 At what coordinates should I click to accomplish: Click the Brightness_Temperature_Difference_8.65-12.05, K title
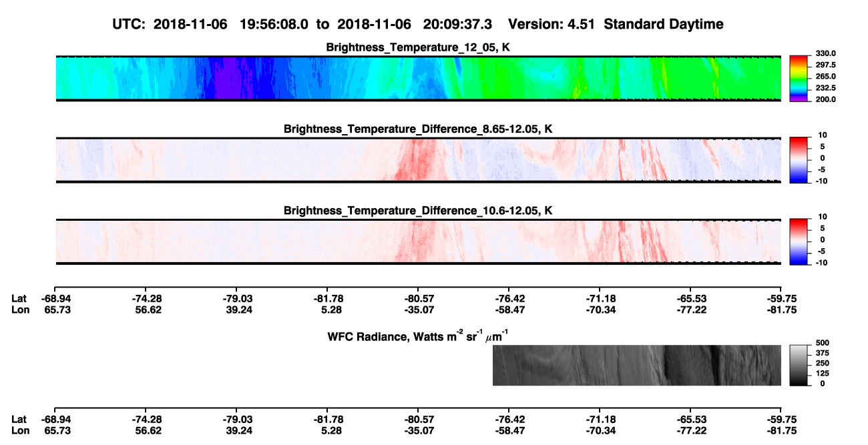419,129
